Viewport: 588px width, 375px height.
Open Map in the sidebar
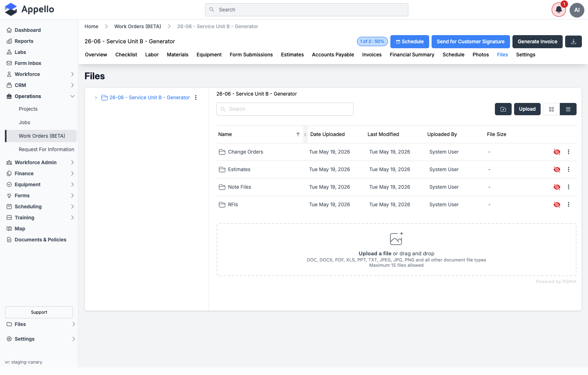click(x=20, y=229)
